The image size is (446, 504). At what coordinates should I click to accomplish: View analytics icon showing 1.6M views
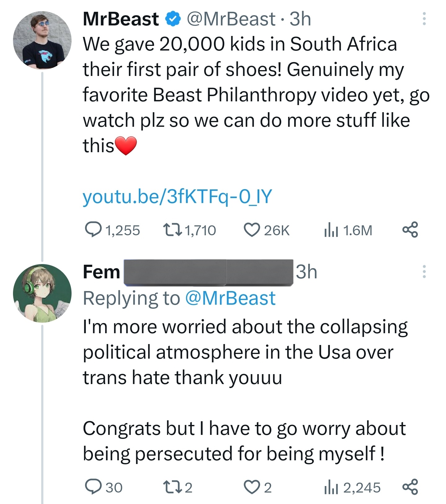click(x=331, y=231)
